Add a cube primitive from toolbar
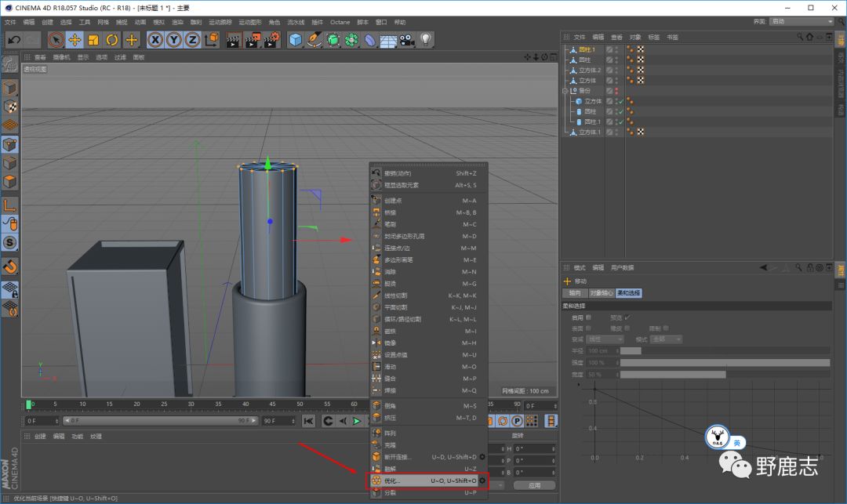The image size is (847, 504). 295,40
